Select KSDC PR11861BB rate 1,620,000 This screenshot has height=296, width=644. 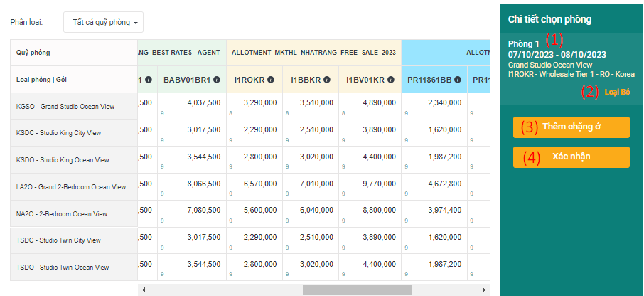tap(434, 131)
